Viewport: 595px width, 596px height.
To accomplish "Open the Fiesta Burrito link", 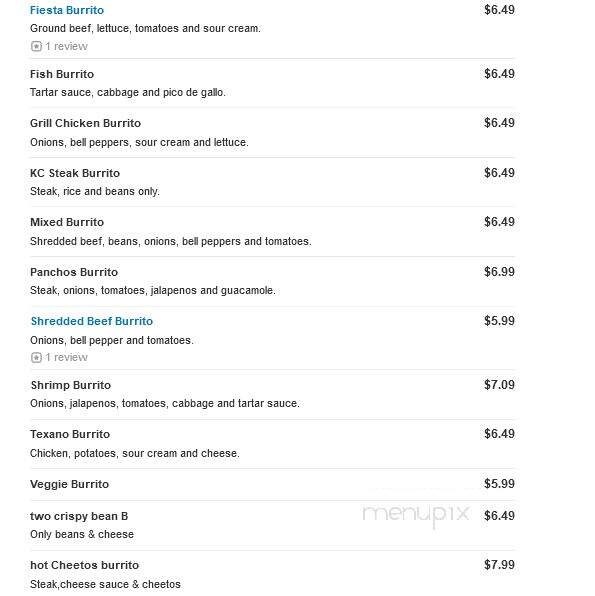I will [67, 10].
